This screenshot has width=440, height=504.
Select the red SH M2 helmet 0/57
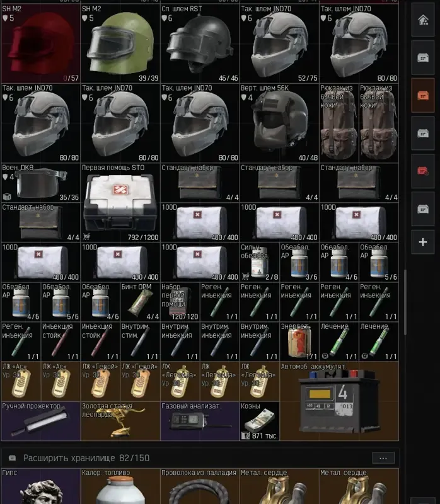pos(40,43)
